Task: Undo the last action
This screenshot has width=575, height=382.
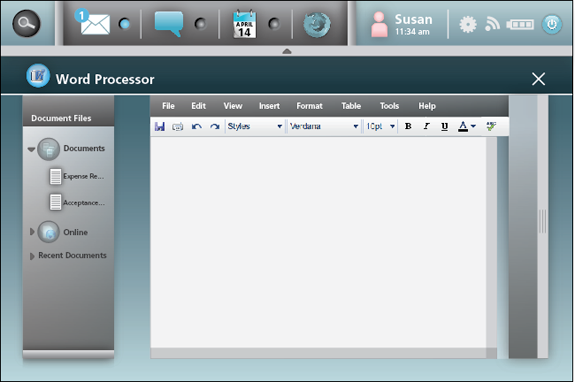Action: [197, 126]
